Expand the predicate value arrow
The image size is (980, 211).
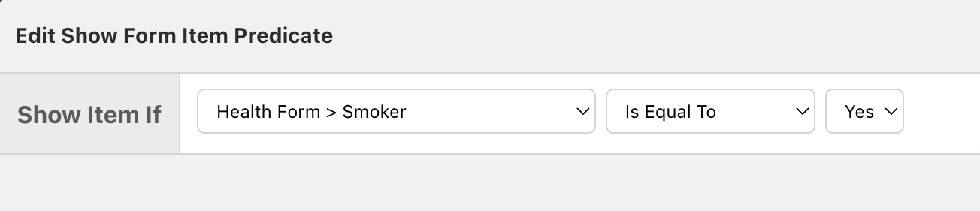point(891,112)
